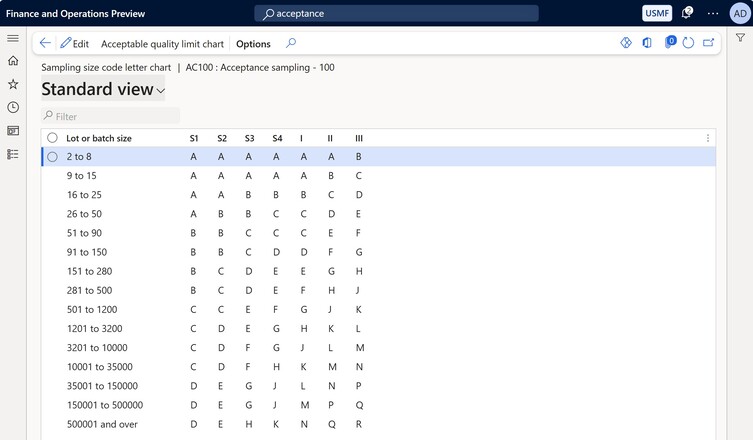Image resolution: width=753 pixels, height=440 pixels.
Task: Select the 151 to 280 lot size row
Action: [378, 271]
